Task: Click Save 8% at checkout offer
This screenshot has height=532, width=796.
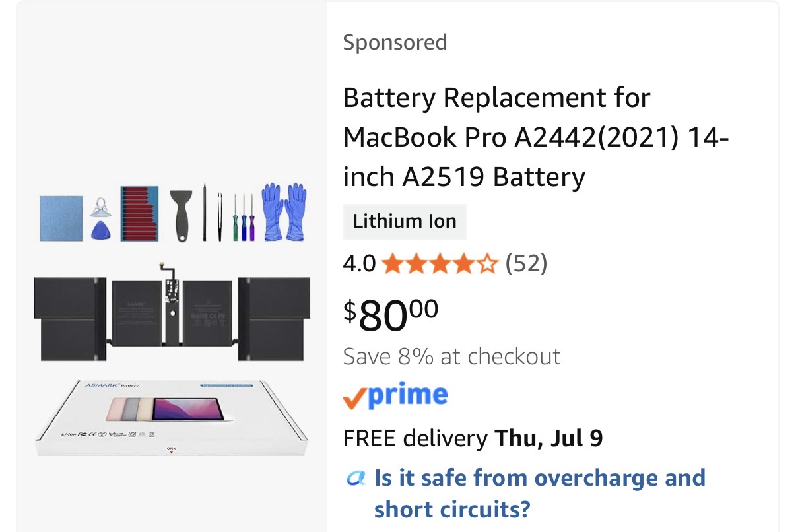Action: click(x=451, y=356)
